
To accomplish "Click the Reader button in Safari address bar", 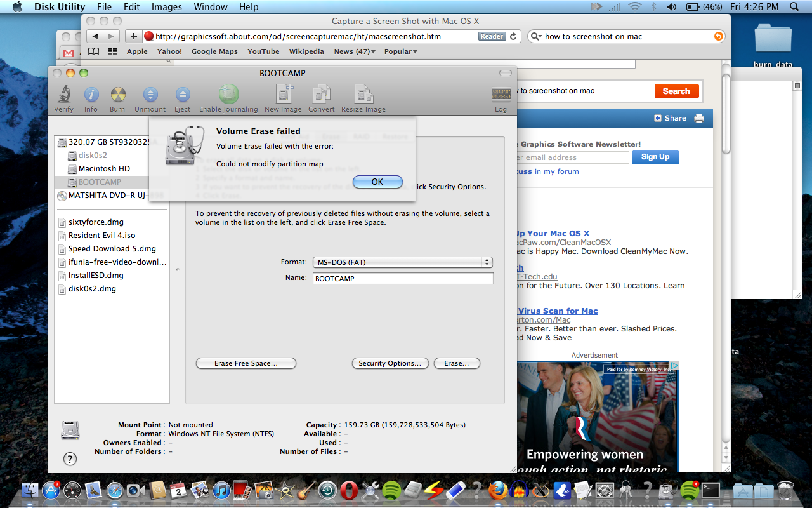I will coord(492,36).
